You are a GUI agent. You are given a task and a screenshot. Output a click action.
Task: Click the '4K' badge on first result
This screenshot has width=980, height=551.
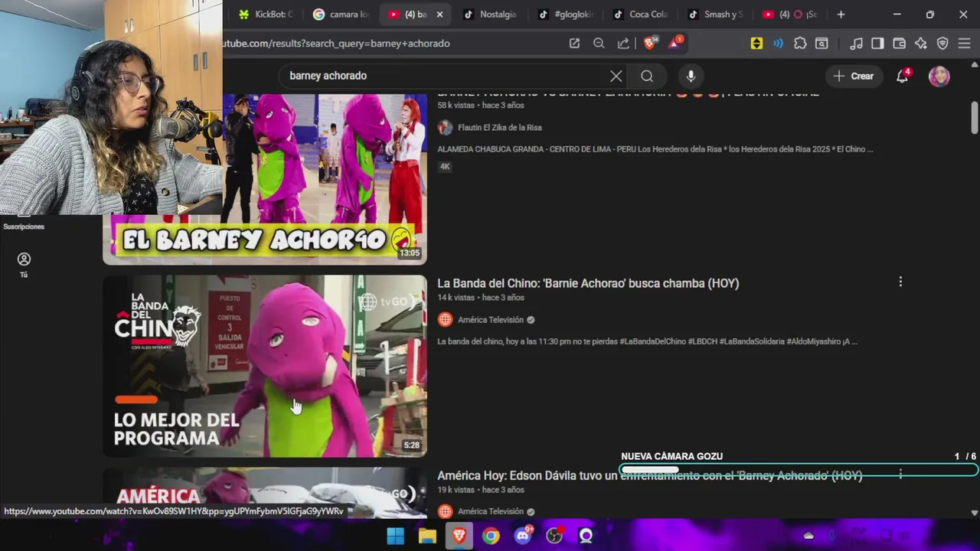(445, 167)
